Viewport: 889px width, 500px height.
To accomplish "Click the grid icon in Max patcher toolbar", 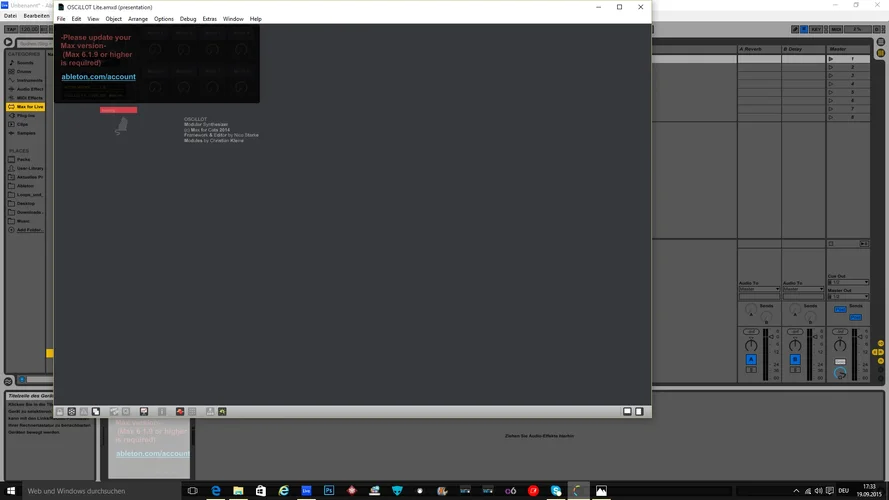I will click(x=192, y=412).
